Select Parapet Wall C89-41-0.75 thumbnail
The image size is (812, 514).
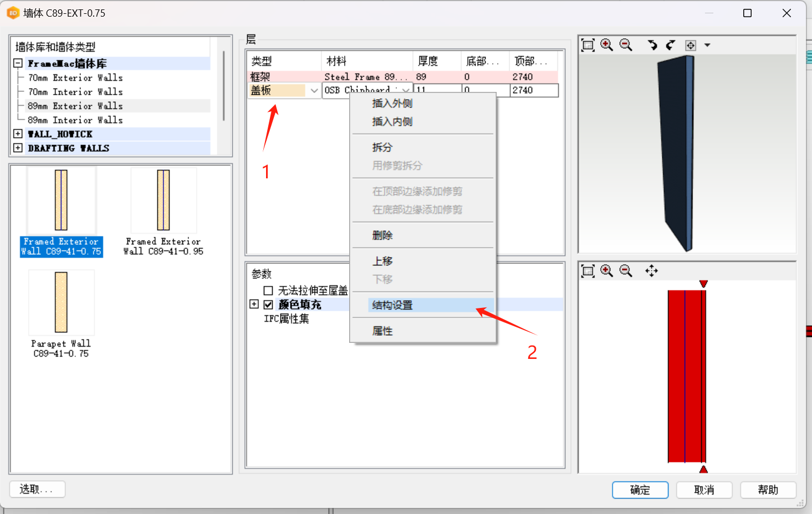tap(61, 314)
